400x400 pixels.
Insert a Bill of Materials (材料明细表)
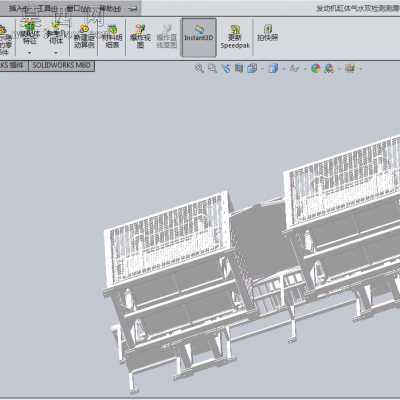(x=112, y=36)
